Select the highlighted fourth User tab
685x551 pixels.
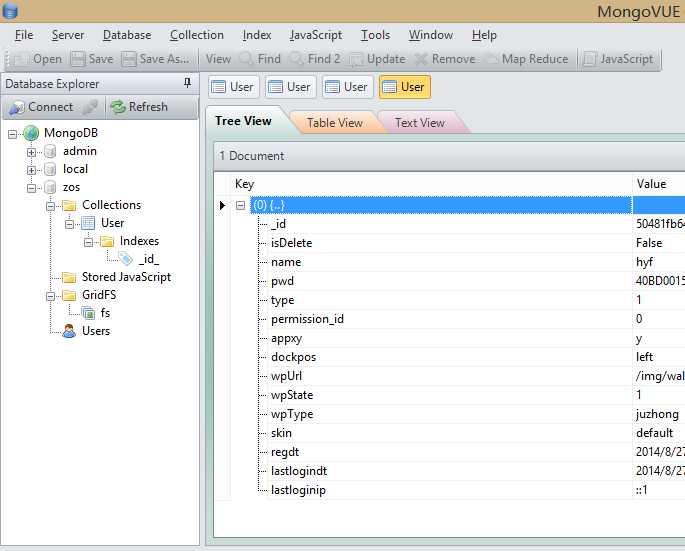click(x=405, y=87)
